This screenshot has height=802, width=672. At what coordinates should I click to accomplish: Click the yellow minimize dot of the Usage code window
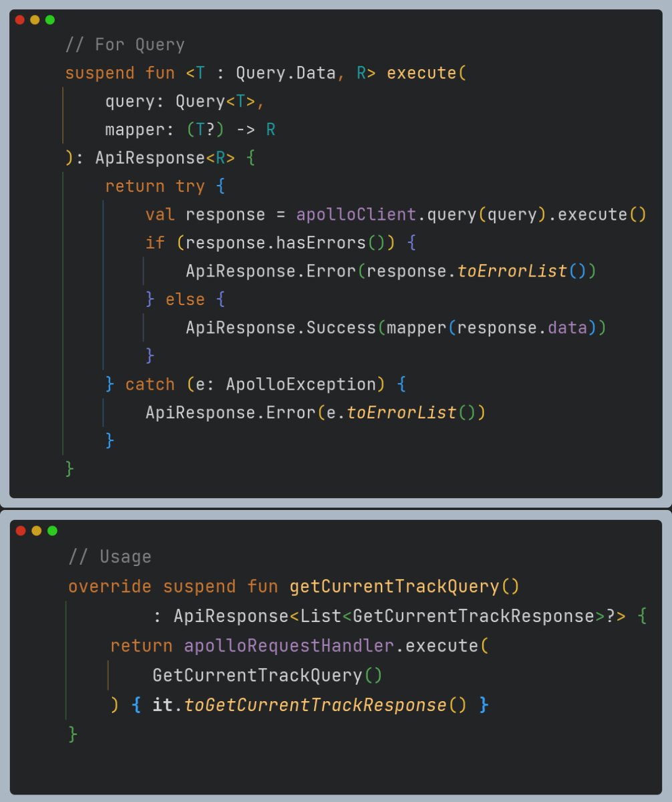[x=37, y=531]
